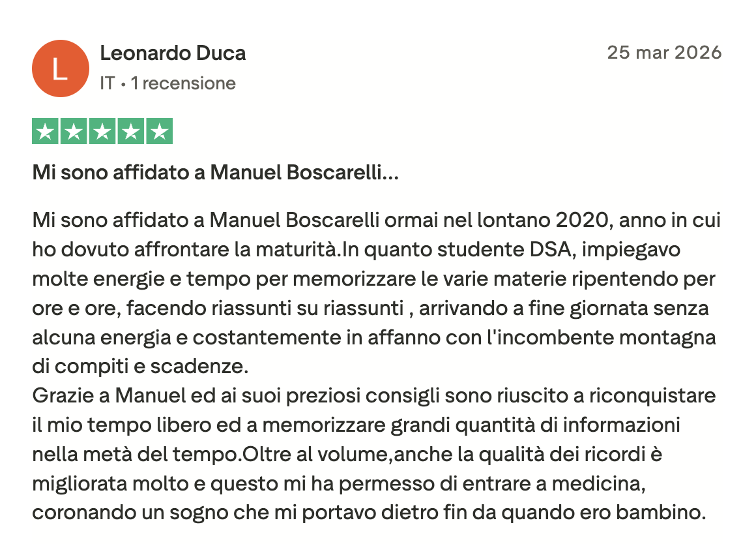Open the review titled "Mi sono affidato a Manuel Boscarelli..."

click(x=216, y=172)
